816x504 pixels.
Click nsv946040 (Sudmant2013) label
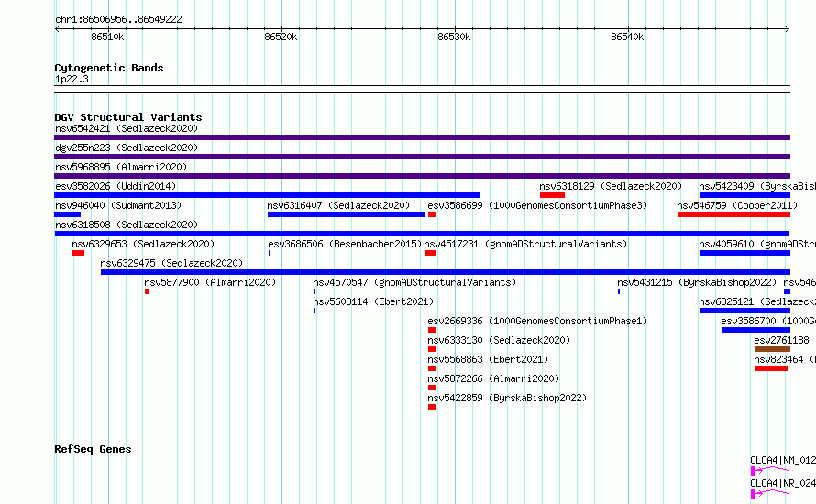[118, 205]
